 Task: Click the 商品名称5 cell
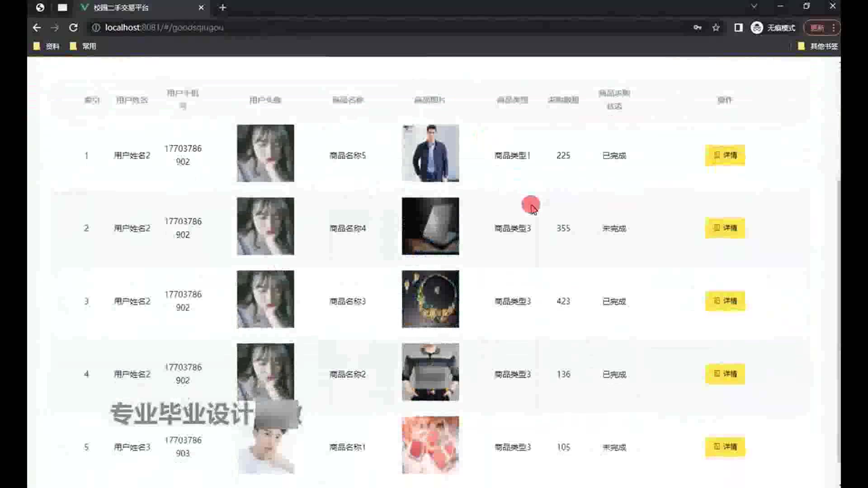pyautogui.click(x=348, y=155)
